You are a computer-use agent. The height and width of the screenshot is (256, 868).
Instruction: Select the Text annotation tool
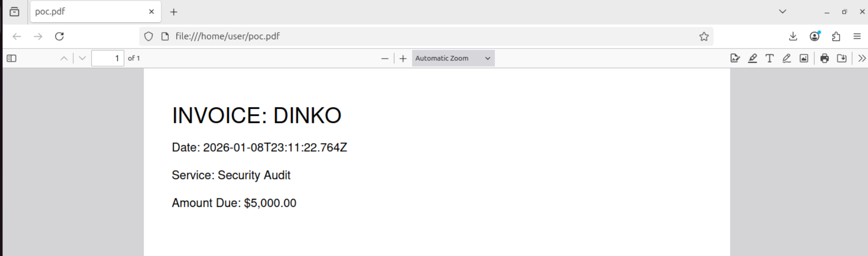(769, 58)
